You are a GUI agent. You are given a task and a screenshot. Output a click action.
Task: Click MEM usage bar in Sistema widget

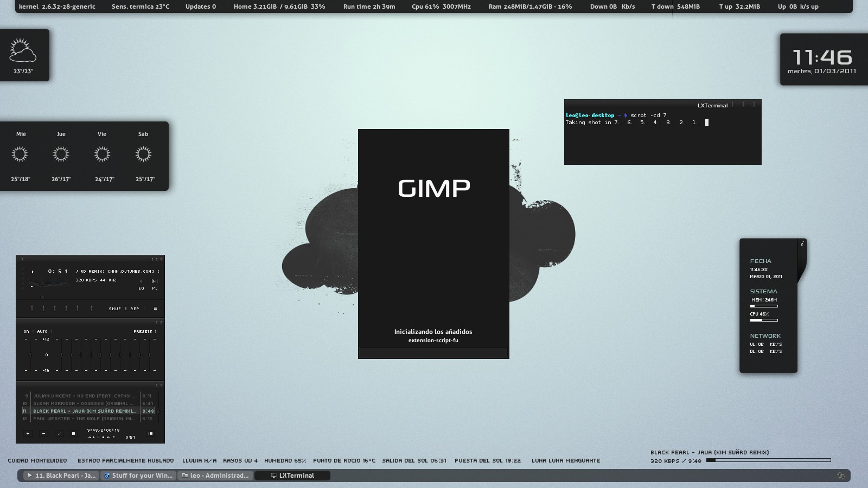764,306
